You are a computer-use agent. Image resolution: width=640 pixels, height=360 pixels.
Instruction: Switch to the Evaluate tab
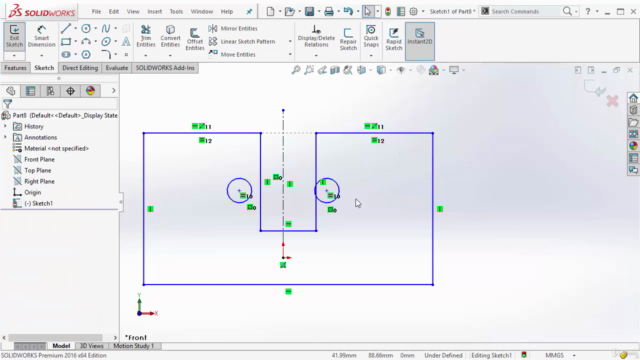(117, 68)
